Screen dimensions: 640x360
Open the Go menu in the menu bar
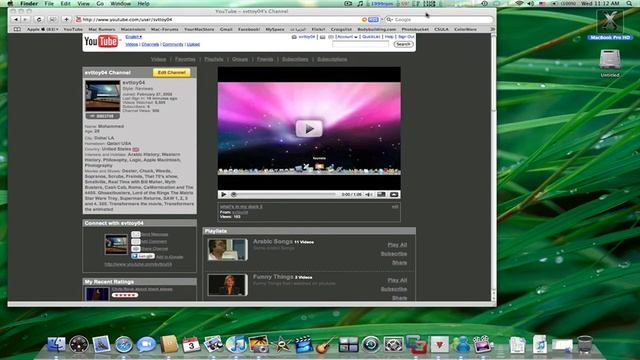(100, 4)
